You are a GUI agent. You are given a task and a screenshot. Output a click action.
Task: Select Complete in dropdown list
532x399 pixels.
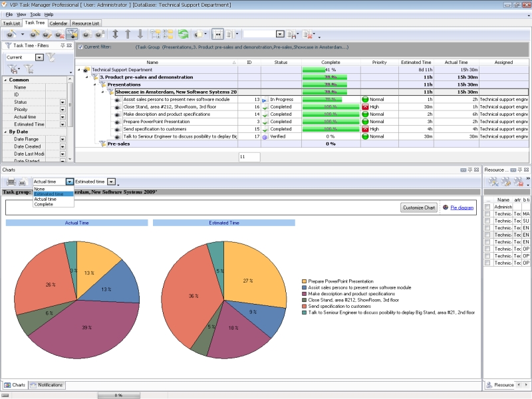(x=53, y=205)
